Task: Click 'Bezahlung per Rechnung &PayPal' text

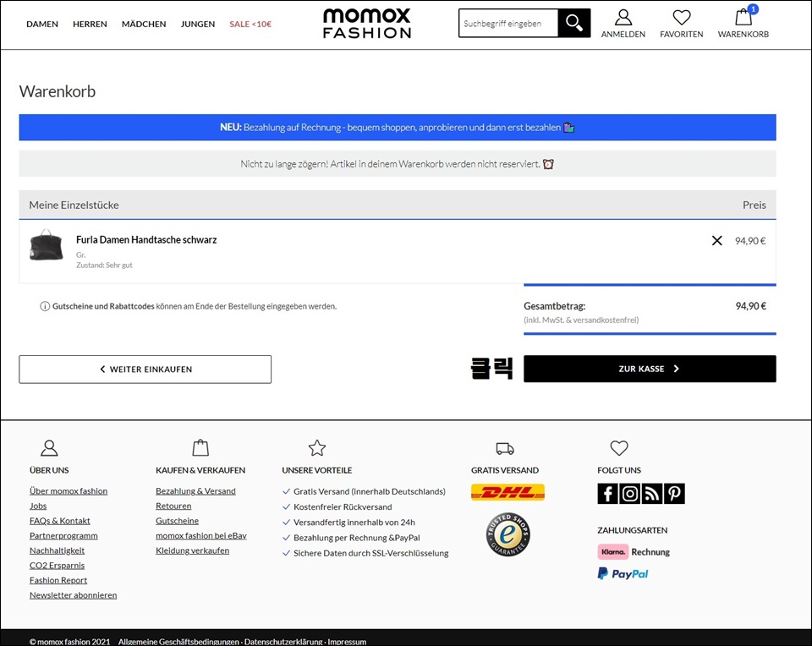Action: 357,538
